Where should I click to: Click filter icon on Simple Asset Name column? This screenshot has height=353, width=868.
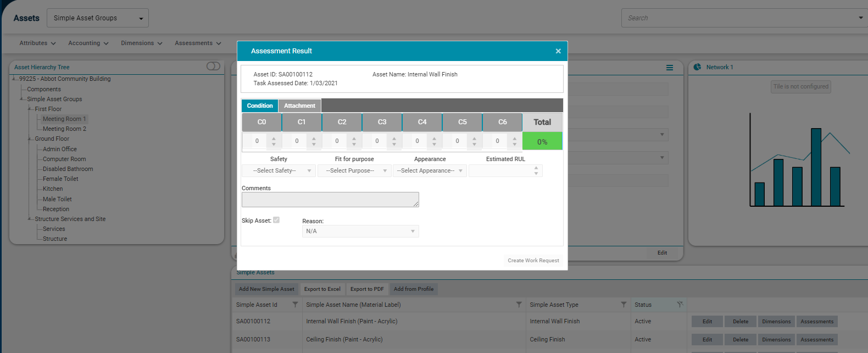[x=519, y=305]
